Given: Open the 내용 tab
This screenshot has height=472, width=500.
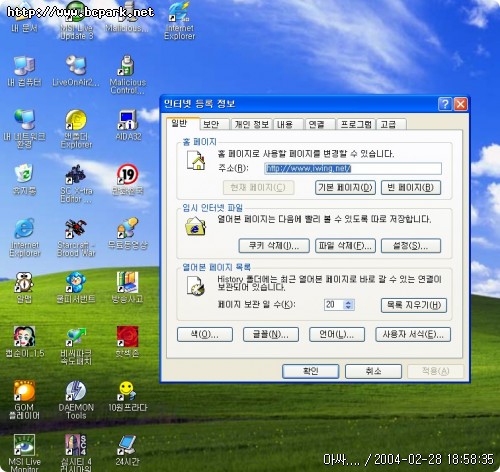Looking at the screenshot, I should [x=288, y=124].
